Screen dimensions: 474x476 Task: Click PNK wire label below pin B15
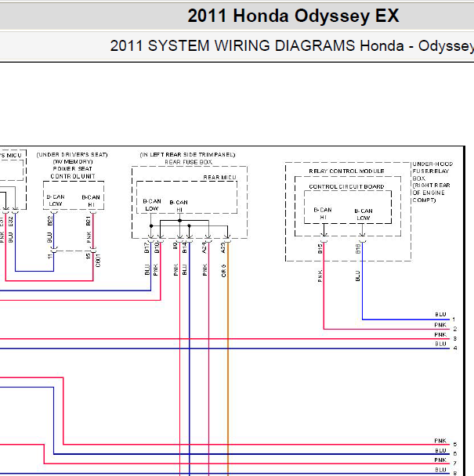pyautogui.click(x=320, y=276)
